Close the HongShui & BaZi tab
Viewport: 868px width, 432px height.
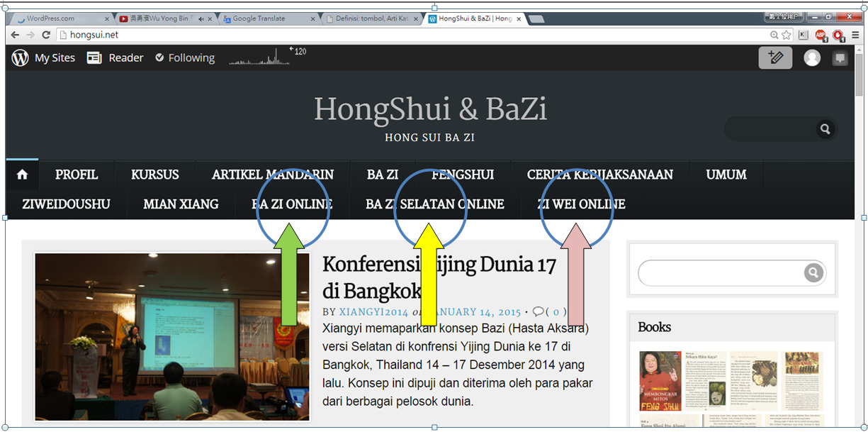(519, 19)
